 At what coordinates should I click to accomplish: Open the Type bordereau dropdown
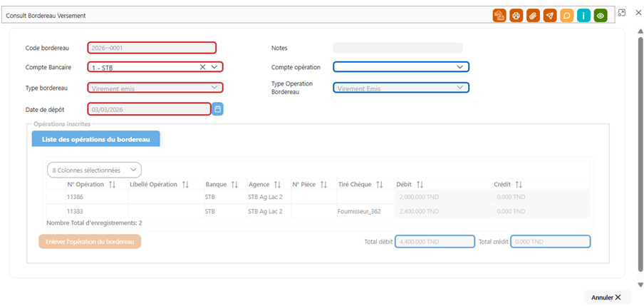[x=214, y=87]
